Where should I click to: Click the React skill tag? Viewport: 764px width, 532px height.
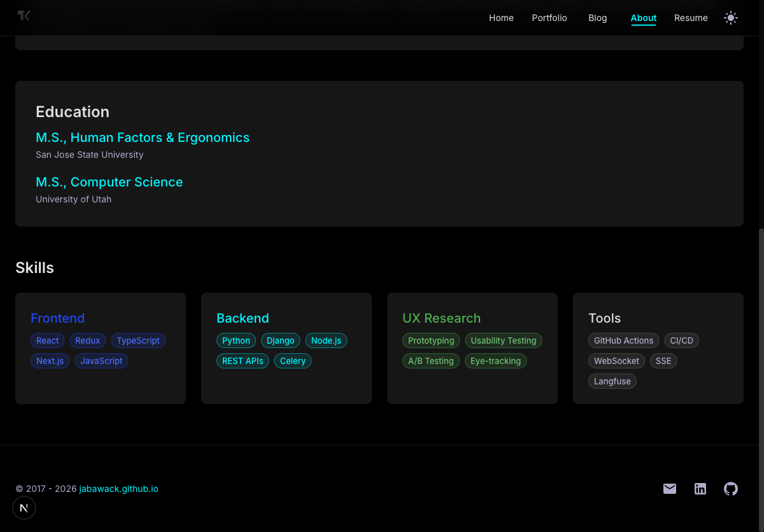coord(48,340)
